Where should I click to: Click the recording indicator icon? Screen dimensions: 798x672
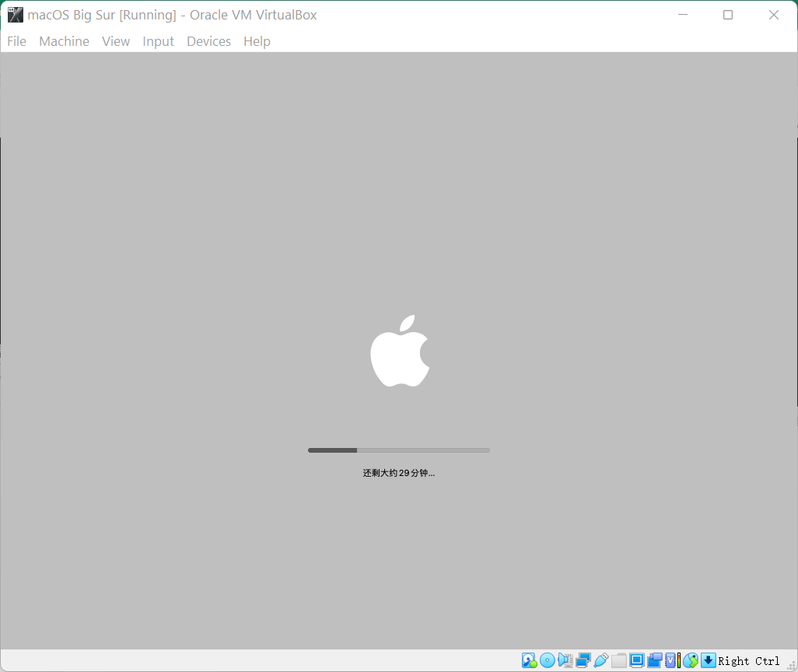(x=654, y=661)
